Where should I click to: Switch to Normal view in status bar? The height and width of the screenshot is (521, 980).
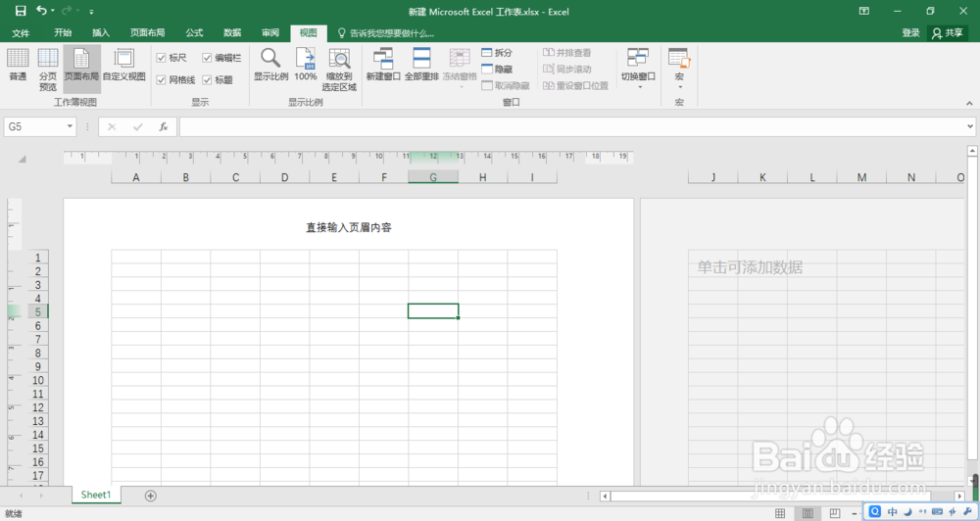click(x=780, y=513)
